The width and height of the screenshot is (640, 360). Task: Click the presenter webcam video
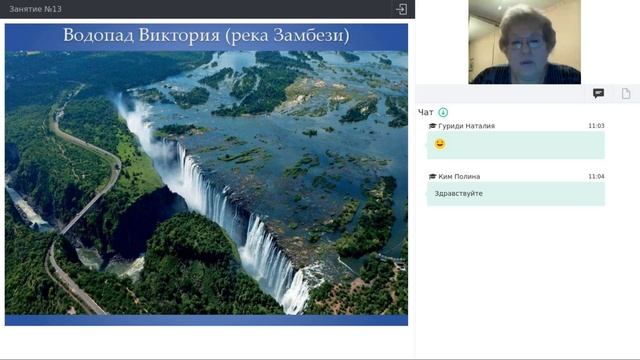524,42
